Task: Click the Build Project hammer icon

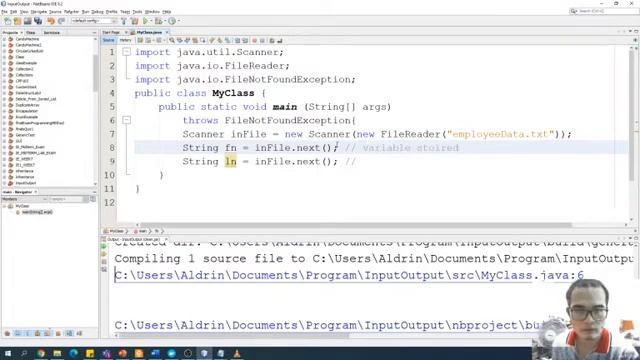Action: (x=124, y=21)
